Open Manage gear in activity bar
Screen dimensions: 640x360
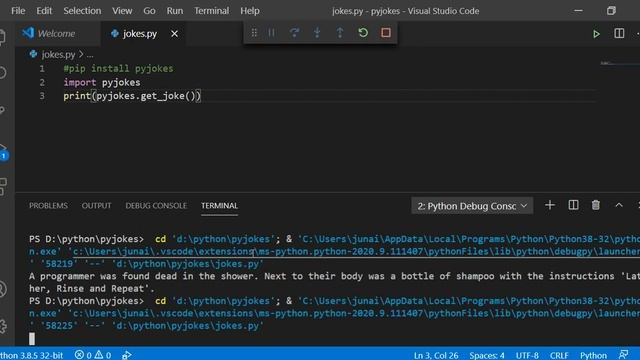coord(3,326)
